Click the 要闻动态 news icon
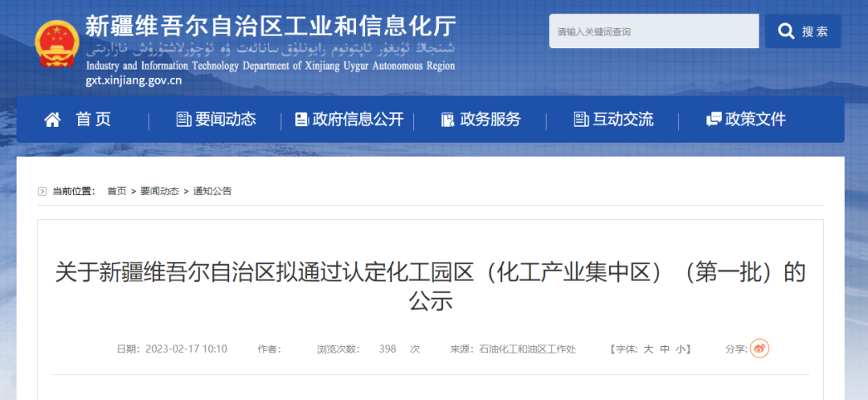Viewport: 868px width, 400px height. (x=184, y=120)
